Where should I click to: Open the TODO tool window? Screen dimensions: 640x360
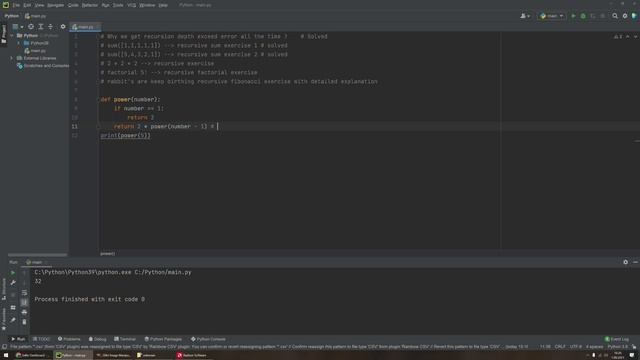[x=41, y=339]
